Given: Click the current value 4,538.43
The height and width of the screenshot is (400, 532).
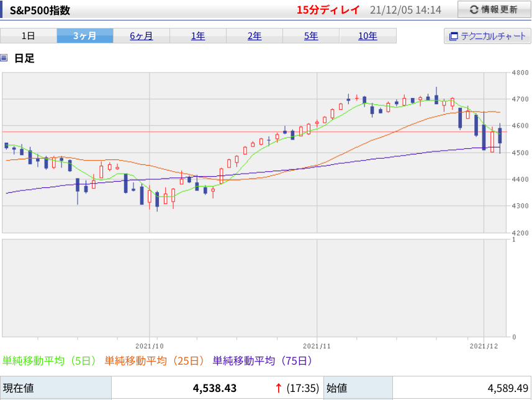Looking at the screenshot, I should tap(214, 388).
